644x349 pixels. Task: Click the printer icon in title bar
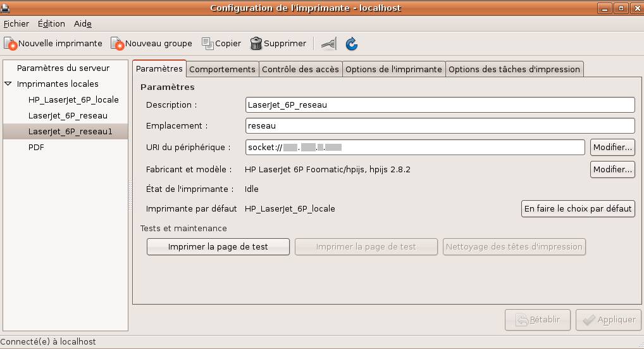[6, 8]
